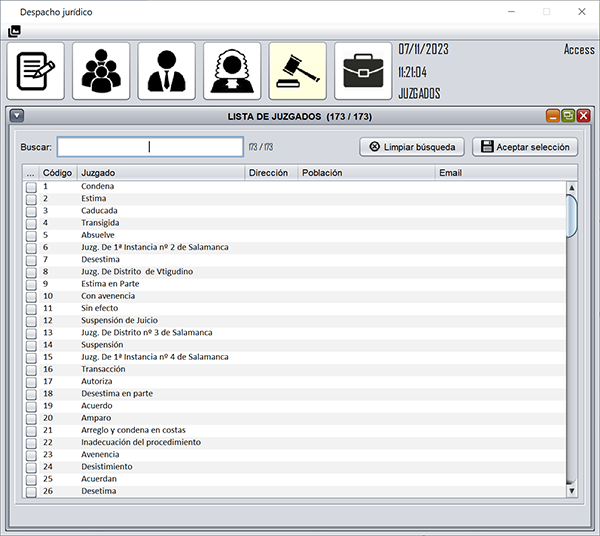The height and width of the screenshot is (536, 600).
Task: Click the lawyer in suit icon
Action: pos(166,71)
